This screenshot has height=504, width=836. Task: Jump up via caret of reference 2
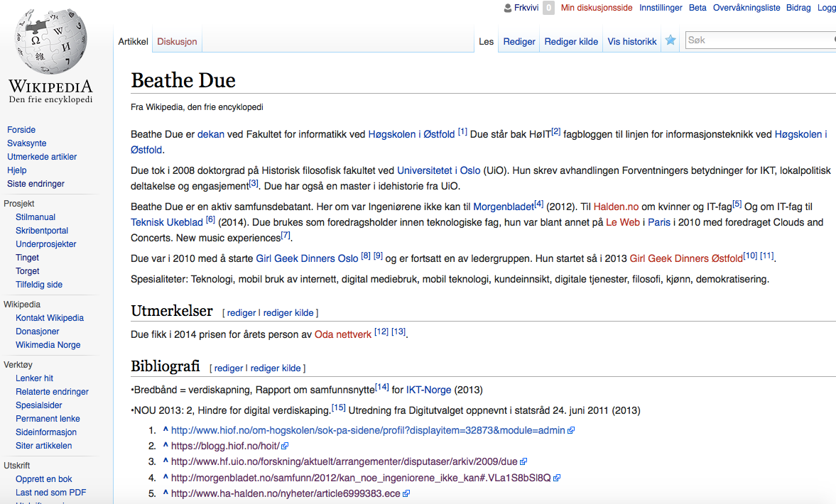point(165,445)
